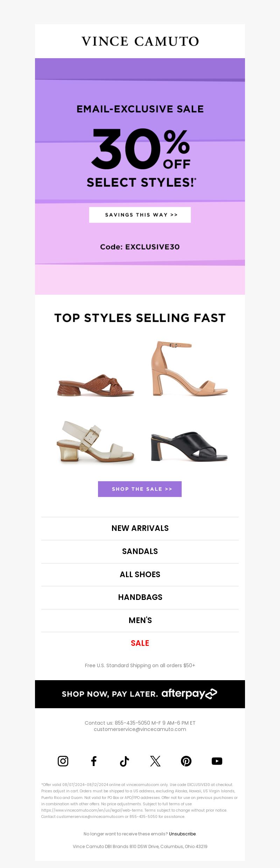View the nude ankle-strap heel sandal

click(x=189, y=368)
